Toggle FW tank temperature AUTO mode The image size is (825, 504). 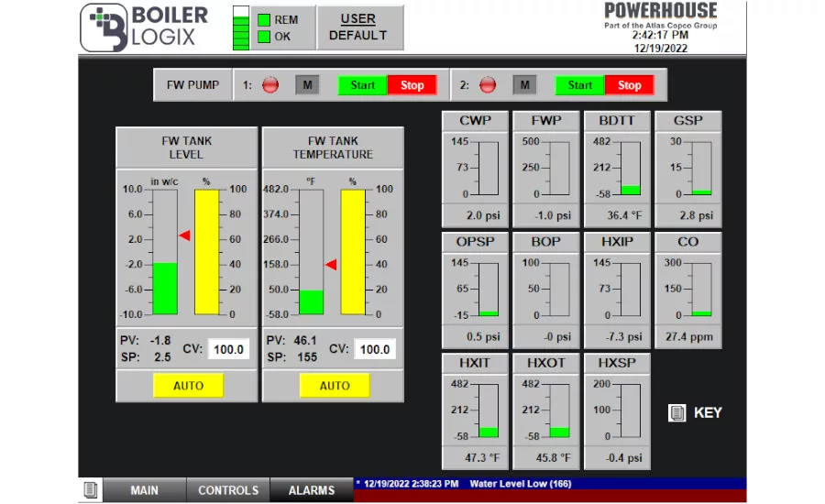[335, 386]
